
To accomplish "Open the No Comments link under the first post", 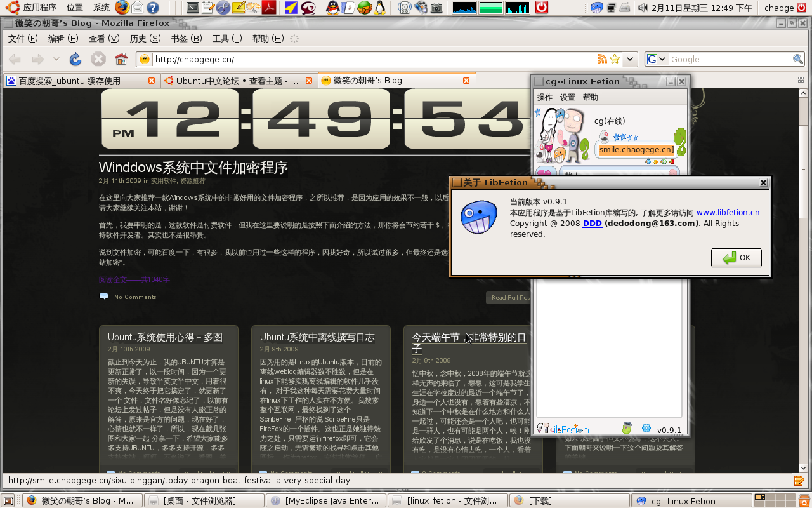I will (x=135, y=297).
